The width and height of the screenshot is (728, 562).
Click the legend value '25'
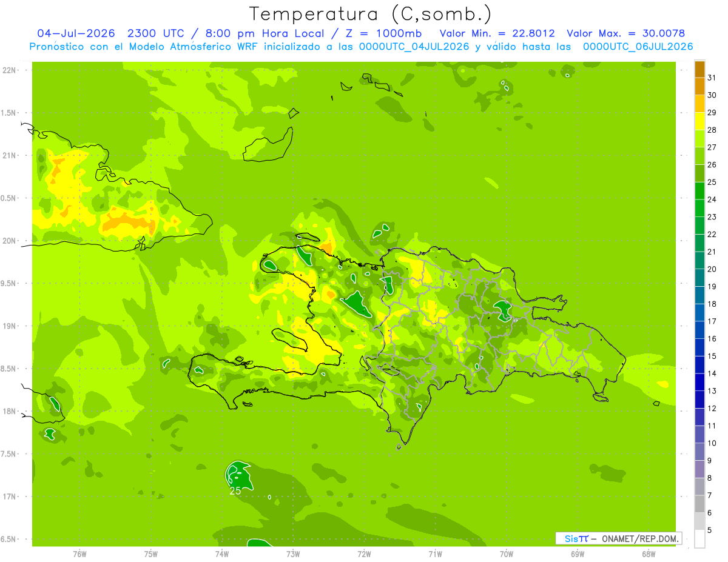pos(712,182)
